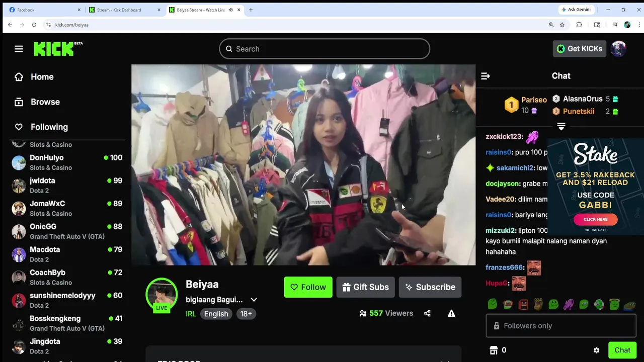Open Macdota channel in sidebar
Viewport: 644px width, 362px height.
click(x=67, y=254)
